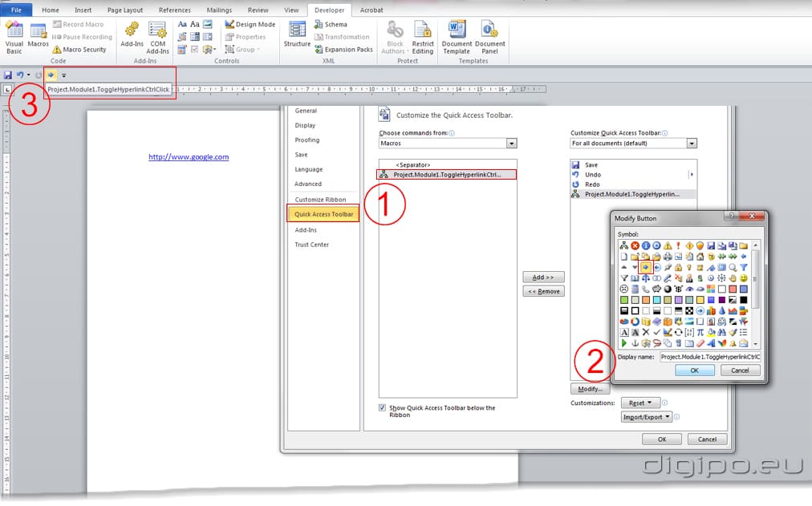Viewport: 812px width, 506px height.
Task: Open the Customize Quick Access Toolbar scope dropdown
Action: pyautogui.click(x=692, y=144)
